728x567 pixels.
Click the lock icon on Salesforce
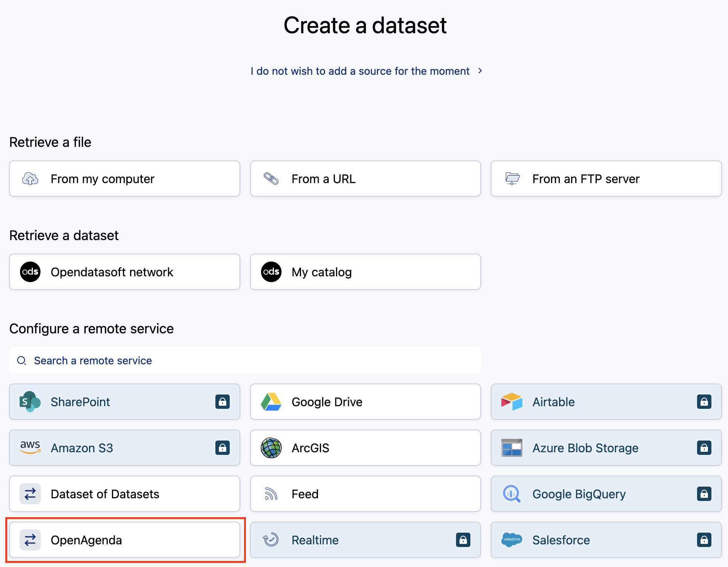[704, 540]
